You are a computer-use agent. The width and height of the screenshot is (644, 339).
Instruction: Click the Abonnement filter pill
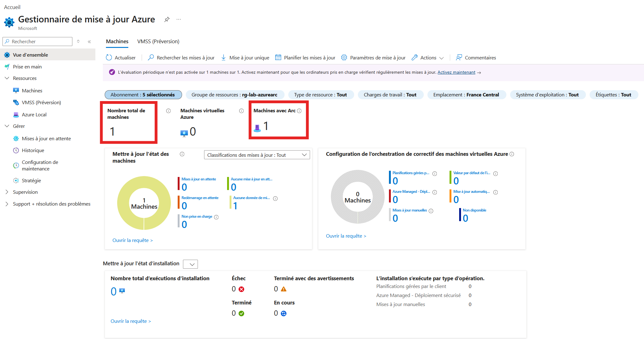pyautogui.click(x=143, y=95)
